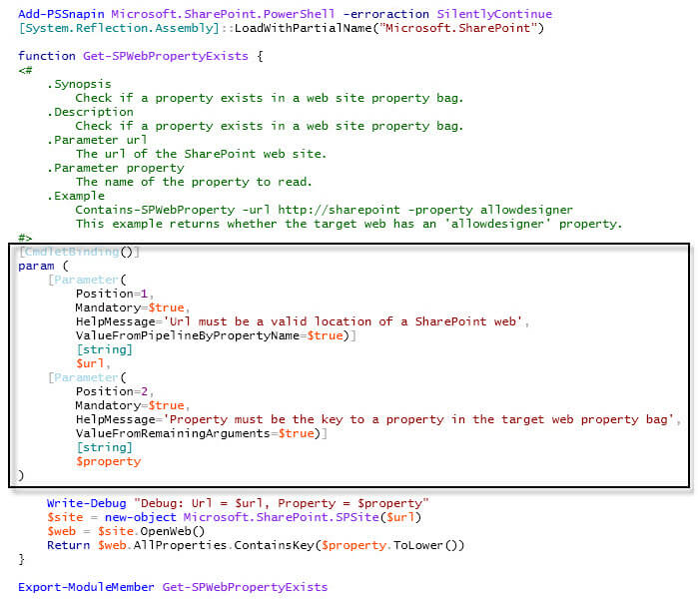
Task: Click 'The url of the SharePoint web site.'
Action: tap(201, 154)
